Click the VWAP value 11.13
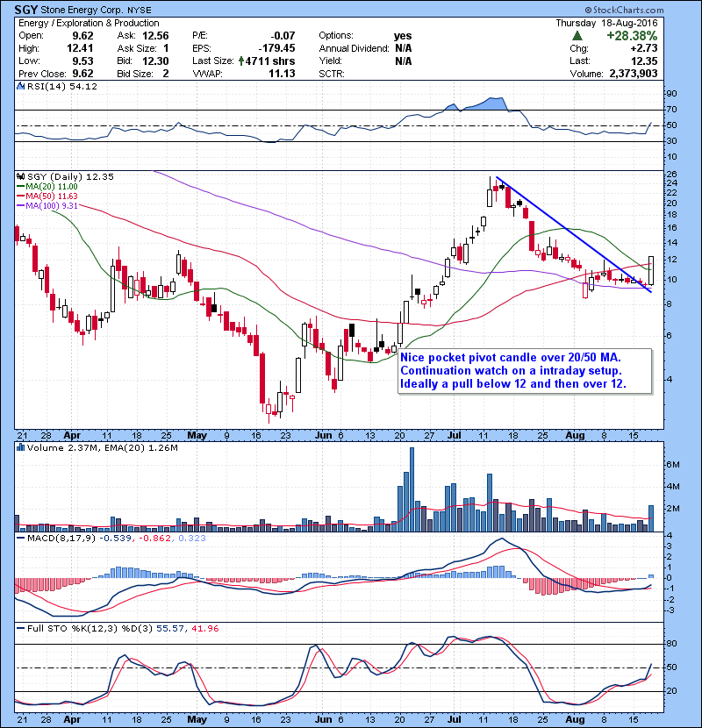 282,74
